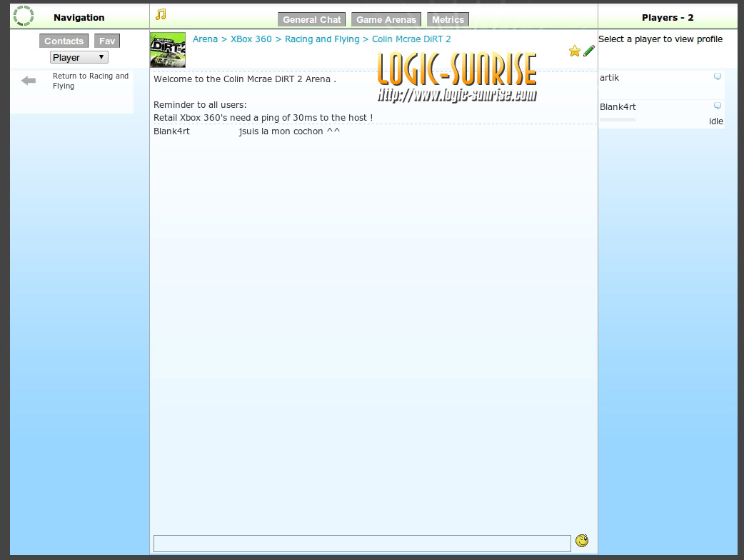744x560 pixels.
Task: Click the Colin Mcrae DiRT 2 breadcrumb link
Action: [411, 39]
